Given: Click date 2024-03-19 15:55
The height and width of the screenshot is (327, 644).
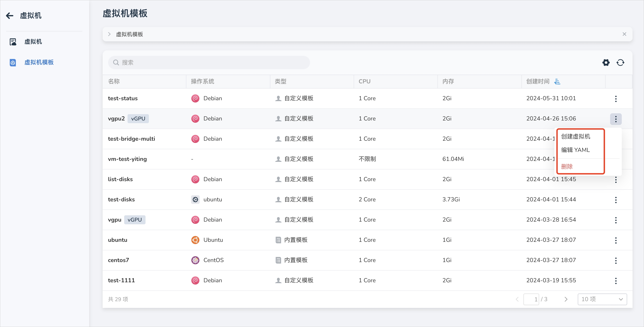Looking at the screenshot, I should tap(551, 280).
